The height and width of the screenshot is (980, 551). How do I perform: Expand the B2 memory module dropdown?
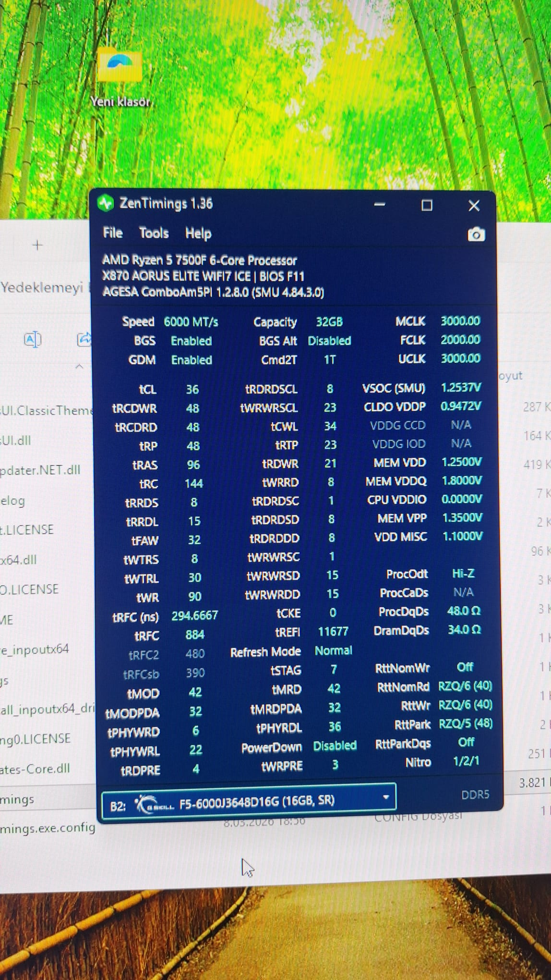click(249, 800)
